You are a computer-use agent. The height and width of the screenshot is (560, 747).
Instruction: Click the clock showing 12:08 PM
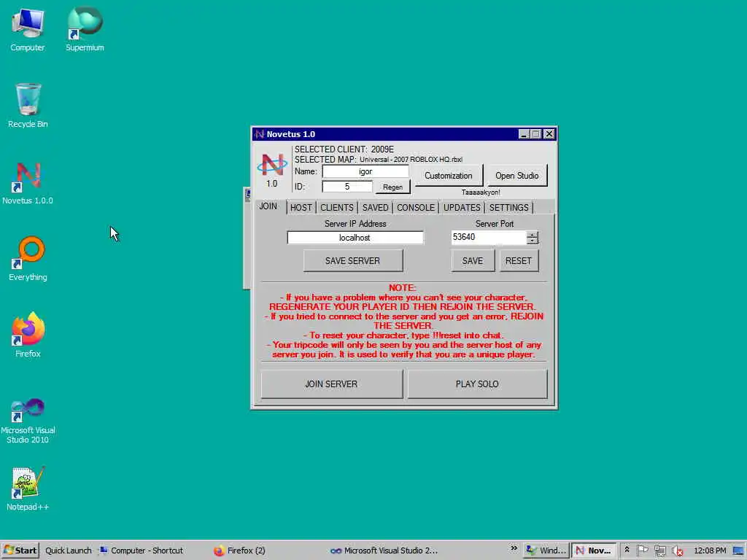[710, 551]
